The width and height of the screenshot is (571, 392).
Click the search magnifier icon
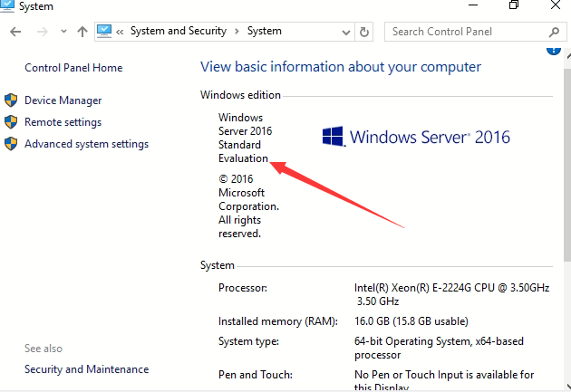click(554, 32)
